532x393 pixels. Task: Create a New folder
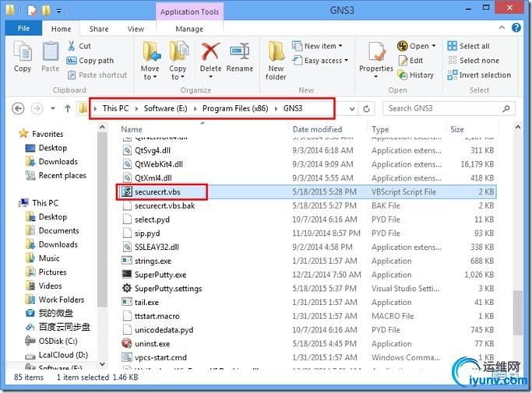tap(276, 61)
